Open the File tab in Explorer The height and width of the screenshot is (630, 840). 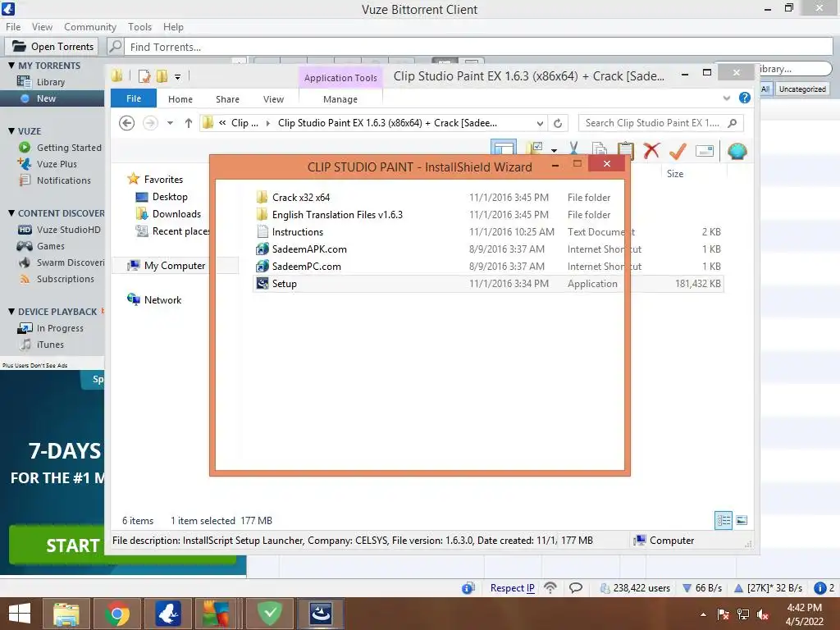134,98
